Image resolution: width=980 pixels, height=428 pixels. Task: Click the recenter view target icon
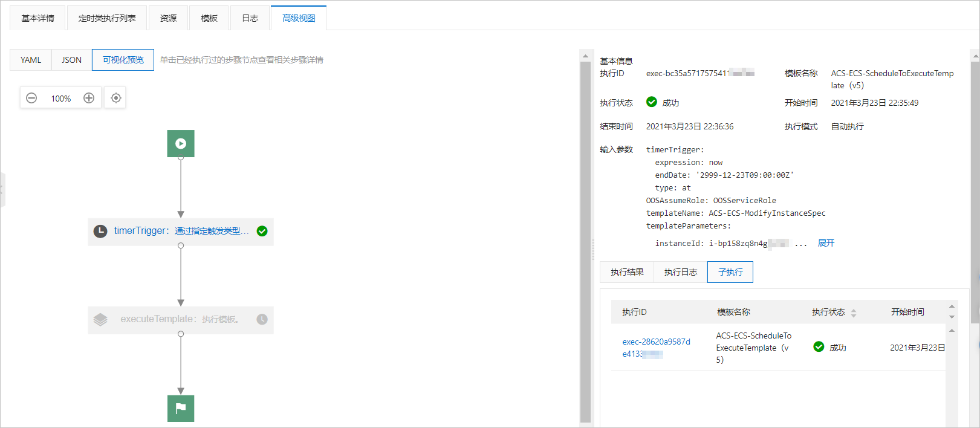tap(115, 98)
